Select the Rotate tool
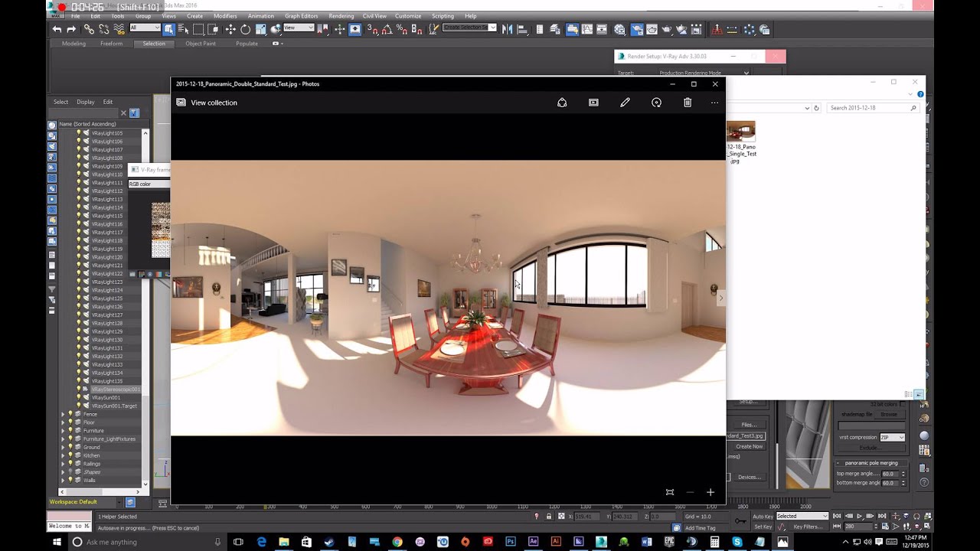The image size is (980, 551). point(245,29)
